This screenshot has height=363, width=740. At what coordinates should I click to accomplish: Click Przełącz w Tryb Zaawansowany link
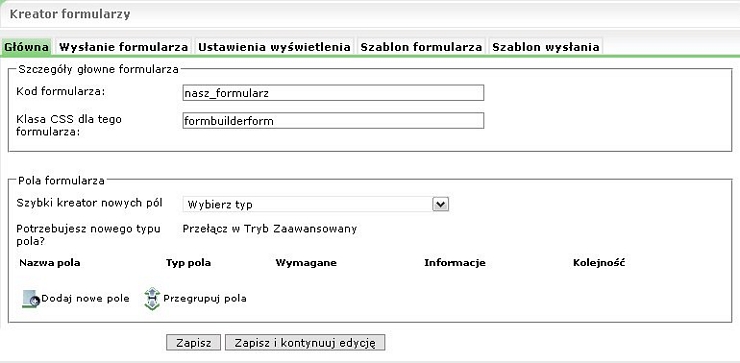click(x=269, y=229)
